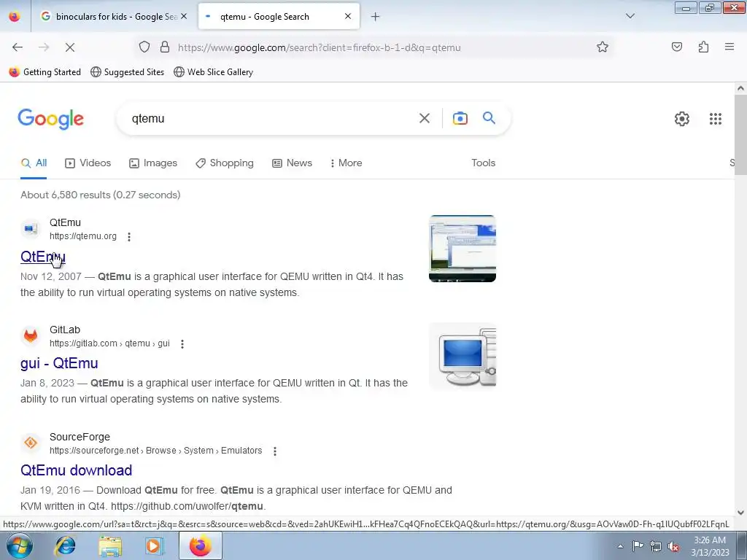
Task: Open the Save to Pocket icon
Action: 676,47
